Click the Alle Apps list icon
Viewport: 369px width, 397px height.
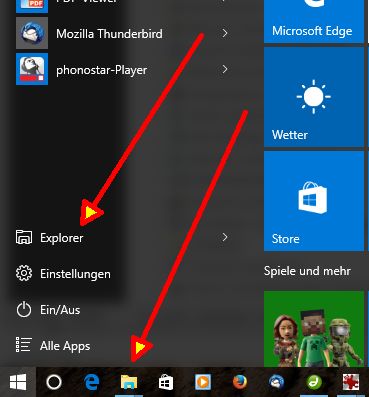(24, 345)
